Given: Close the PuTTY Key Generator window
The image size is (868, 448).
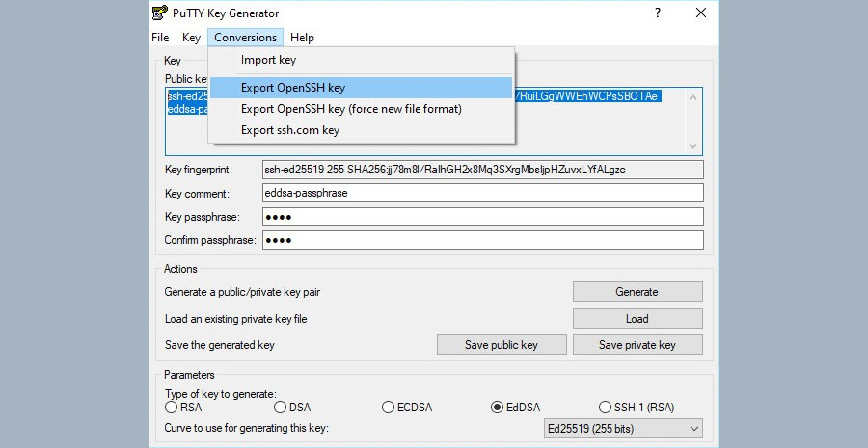Looking at the screenshot, I should point(701,13).
